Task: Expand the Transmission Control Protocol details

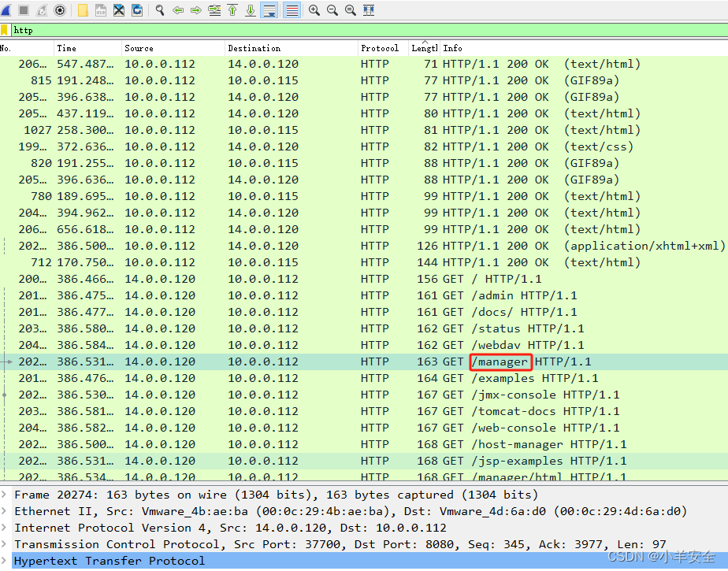Action: (6, 543)
